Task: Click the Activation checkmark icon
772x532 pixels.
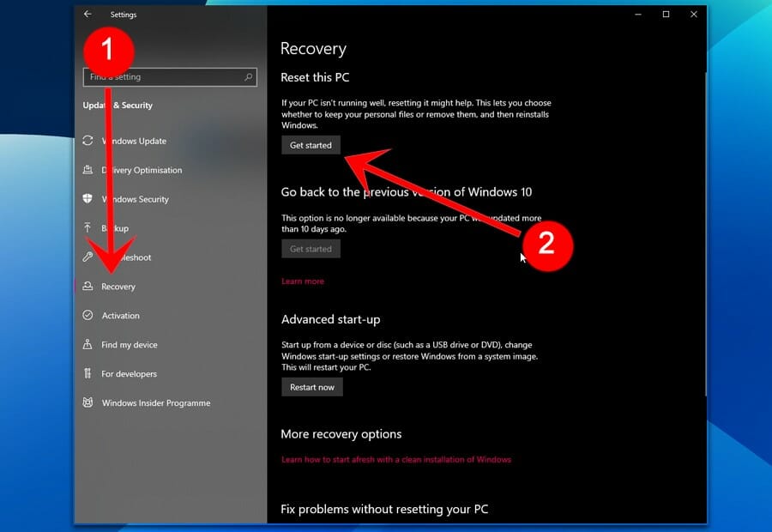Action: pos(87,315)
